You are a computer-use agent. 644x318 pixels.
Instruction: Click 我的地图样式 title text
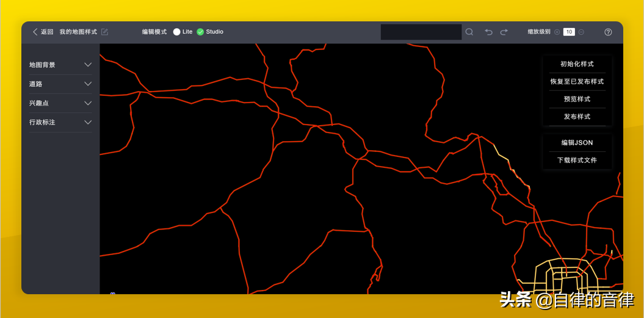coord(78,32)
